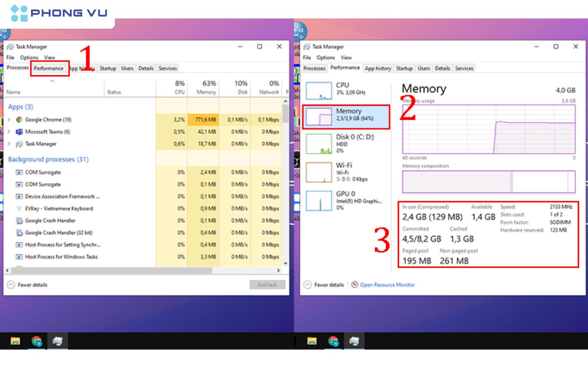Open File Explorer from the left taskbar
The width and height of the screenshot is (588, 368).
click(x=15, y=341)
